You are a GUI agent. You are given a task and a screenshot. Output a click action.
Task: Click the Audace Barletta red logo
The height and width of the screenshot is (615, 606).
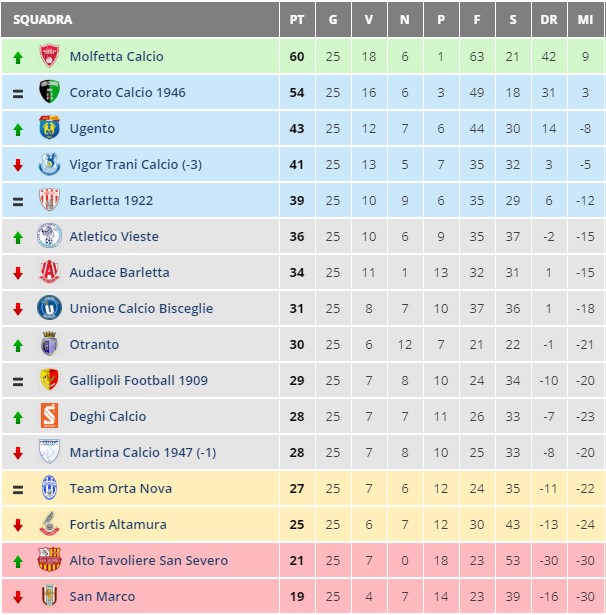[49, 273]
